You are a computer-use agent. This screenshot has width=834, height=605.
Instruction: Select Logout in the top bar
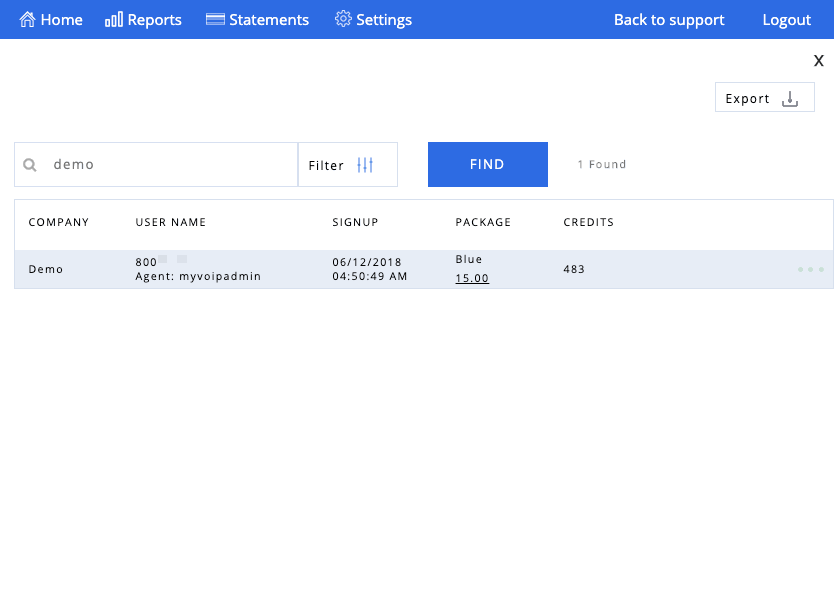point(787,20)
